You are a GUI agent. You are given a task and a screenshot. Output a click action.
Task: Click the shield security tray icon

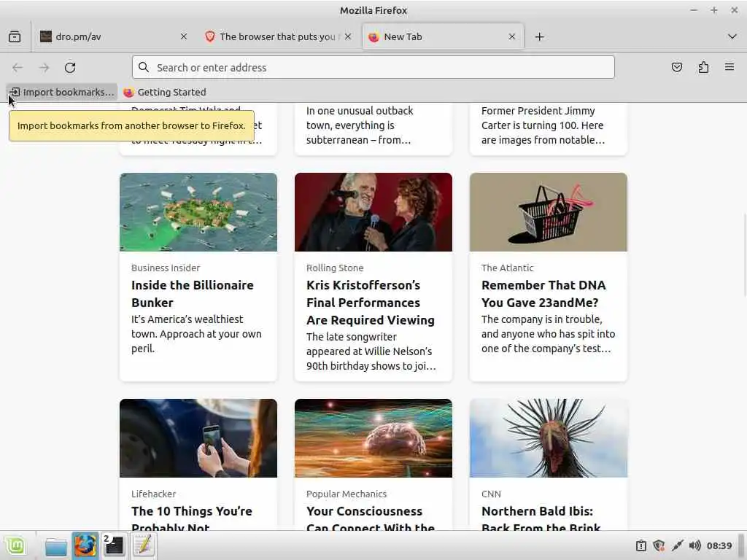tap(659, 545)
